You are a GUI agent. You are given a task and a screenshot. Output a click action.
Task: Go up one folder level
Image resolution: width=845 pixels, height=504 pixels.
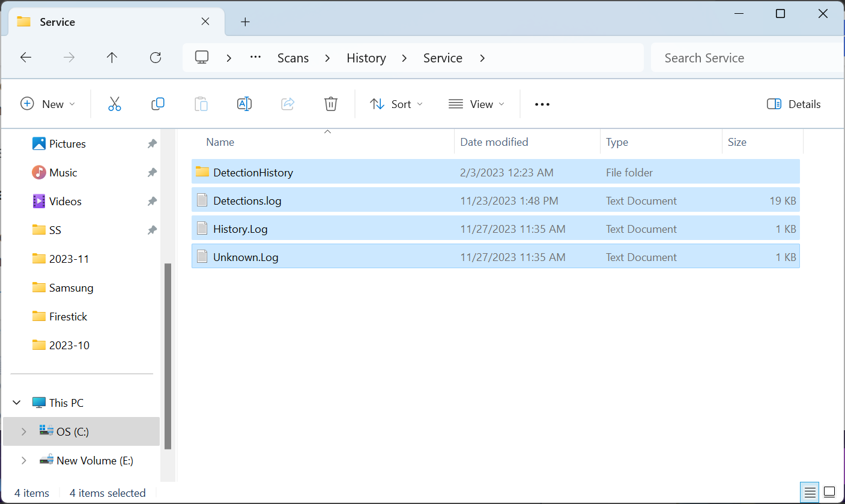tap(112, 58)
